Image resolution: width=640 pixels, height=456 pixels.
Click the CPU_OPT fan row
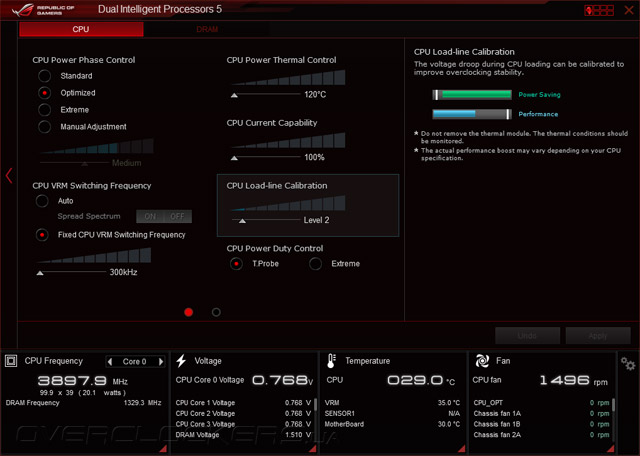pyautogui.click(x=541, y=403)
